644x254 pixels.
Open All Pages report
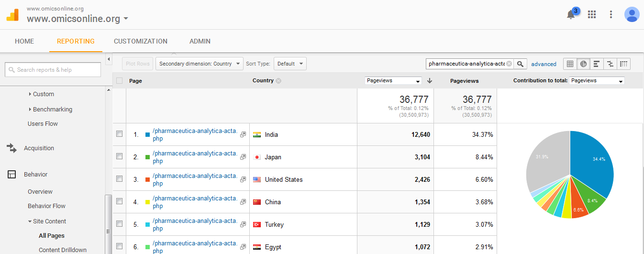click(x=52, y=236)
